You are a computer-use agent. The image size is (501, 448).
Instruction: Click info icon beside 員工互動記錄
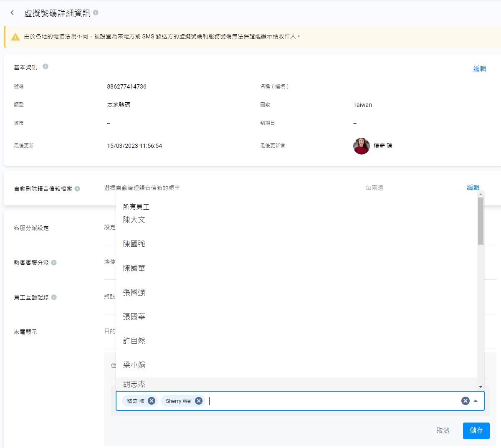click(x=54, y=297)
